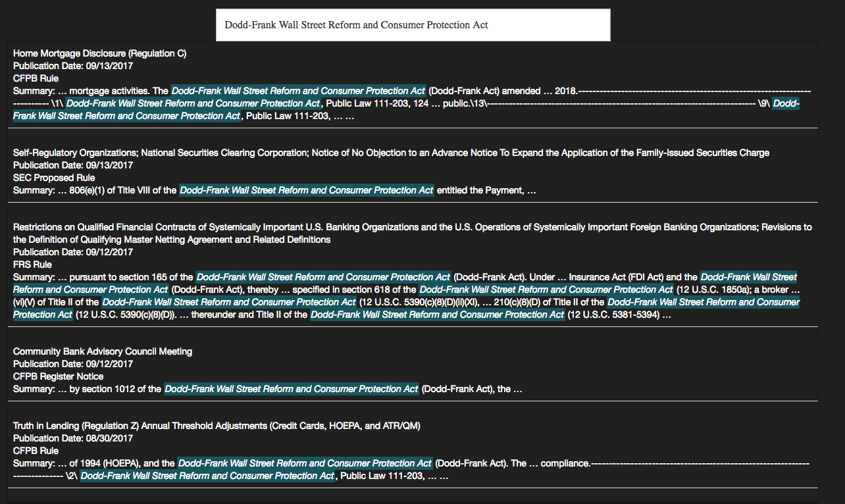
Task: Click 'FRS Rule' label
Action: pos(32,265)
